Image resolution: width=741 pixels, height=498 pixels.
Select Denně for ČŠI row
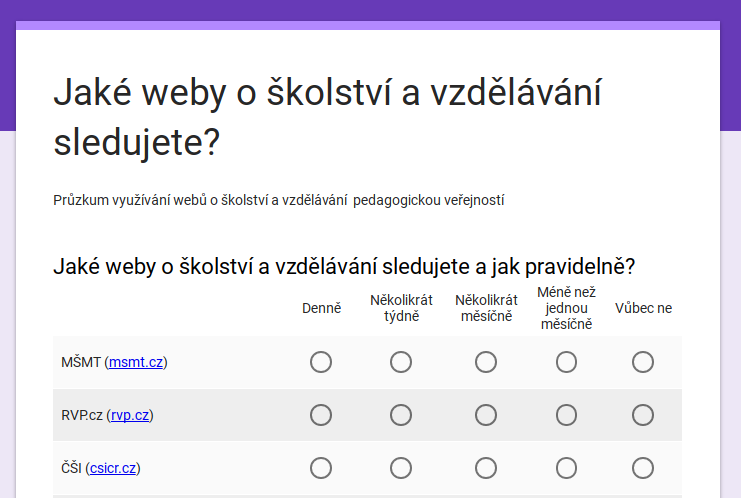(321, 468)
